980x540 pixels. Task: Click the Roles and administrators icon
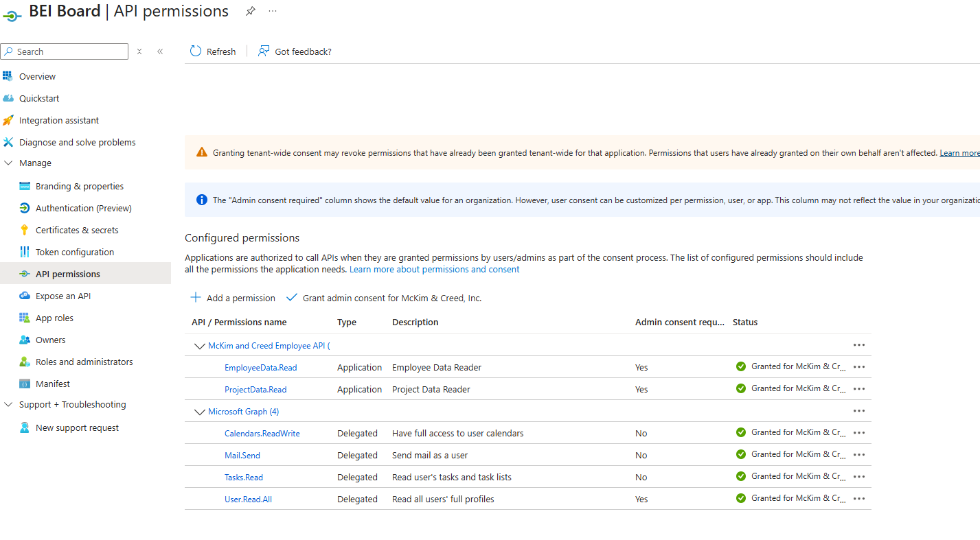point(25,362)
